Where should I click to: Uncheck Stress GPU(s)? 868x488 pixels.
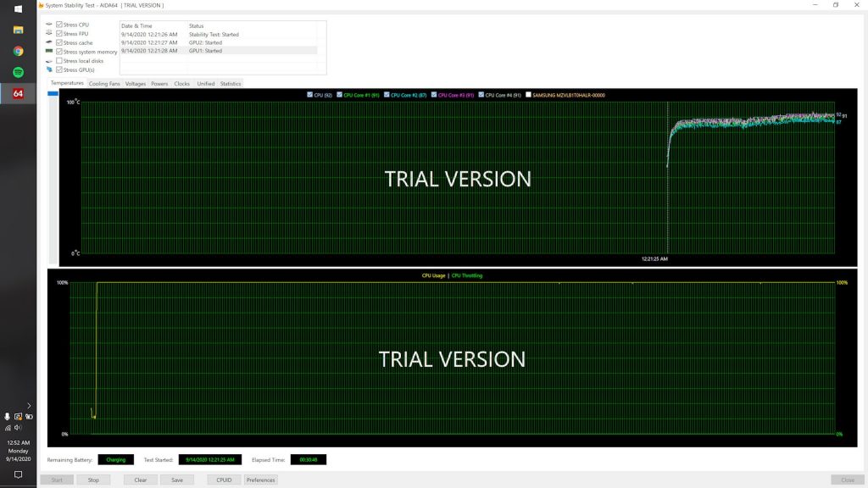(x=59, y=69)
